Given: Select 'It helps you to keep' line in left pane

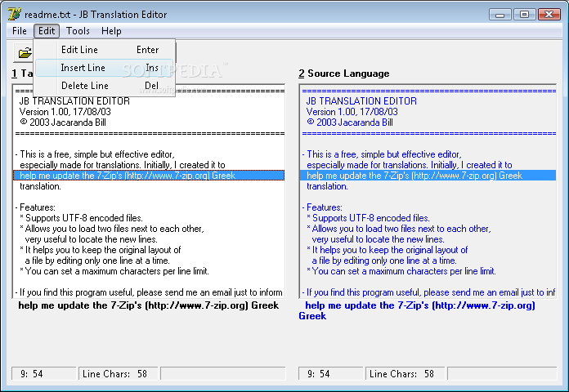Looking at the screenshot, I should click(101, 250).
